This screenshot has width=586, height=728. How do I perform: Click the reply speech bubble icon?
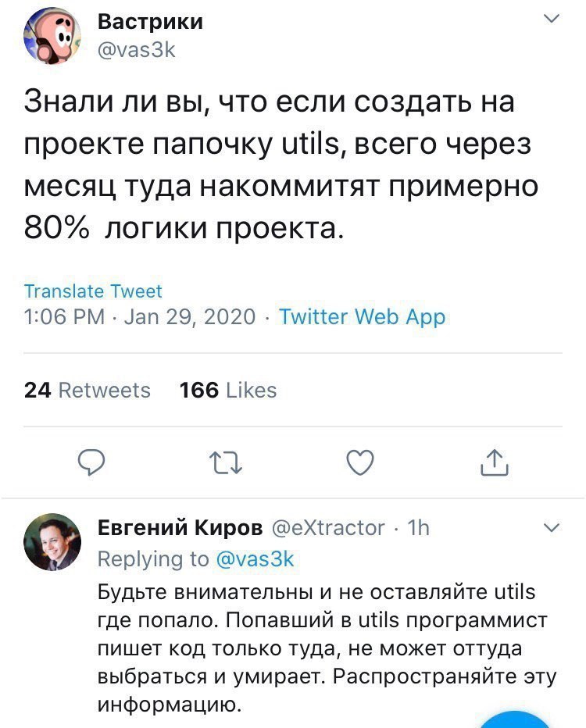[92, 464]
